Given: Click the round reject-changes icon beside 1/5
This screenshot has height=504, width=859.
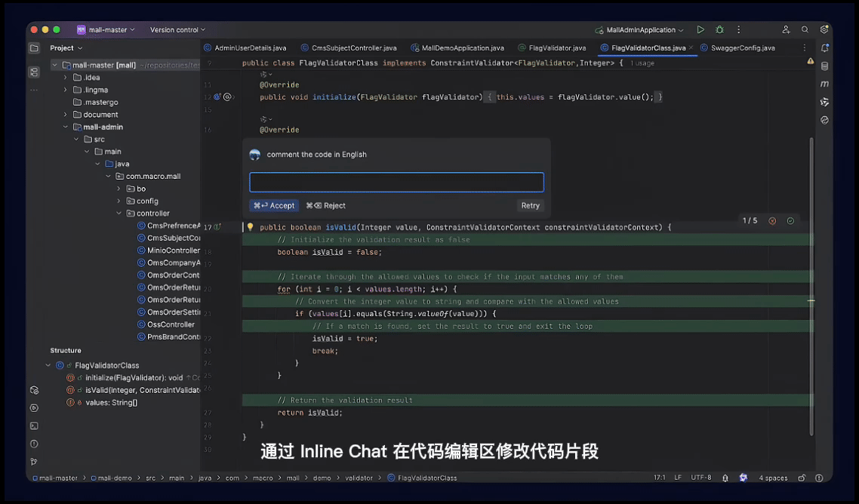Looking at the screenshot, I should point(772,221).
